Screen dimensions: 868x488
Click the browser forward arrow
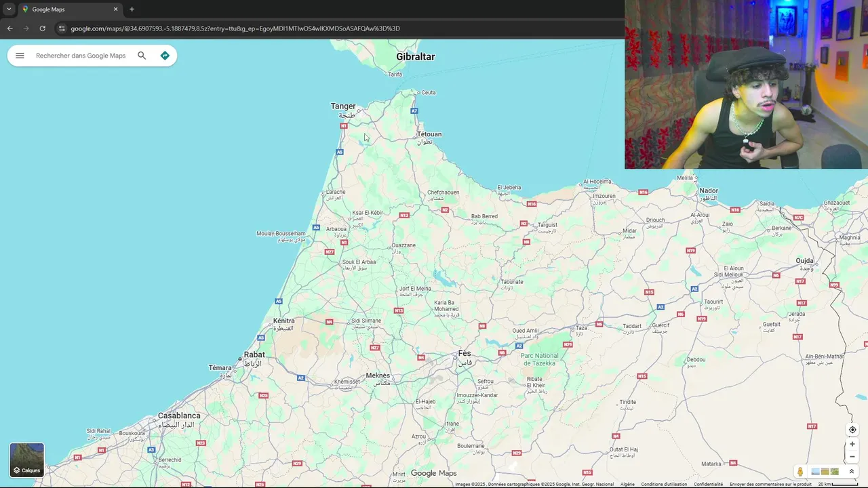(x=26, y=28)
